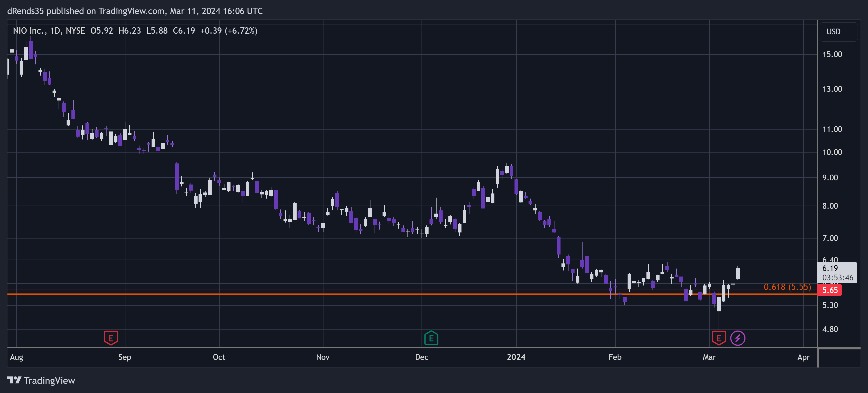Screen dimensions: 868x393
Task: Click the 15.00 price axis label
Action: (x=832, y=54)
